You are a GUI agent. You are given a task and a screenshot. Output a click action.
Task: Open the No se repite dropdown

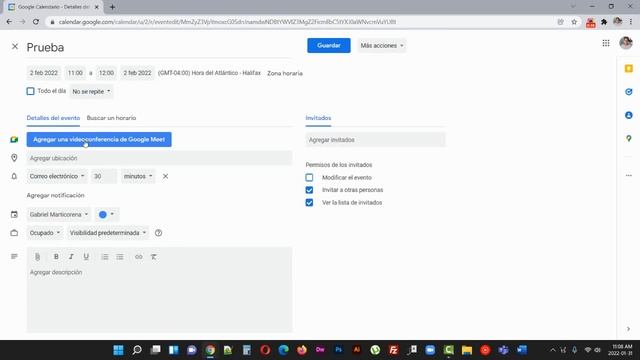pyautogui.click(x=91, y=91)
